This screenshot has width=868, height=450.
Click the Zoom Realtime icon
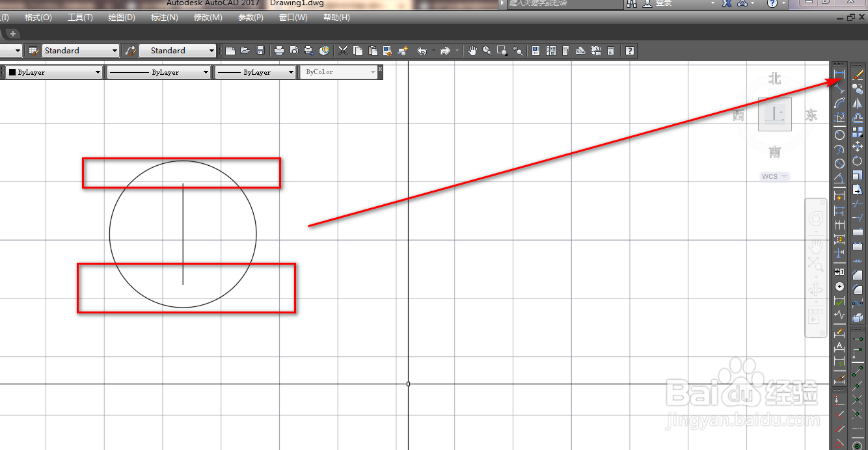pos(487,51)
